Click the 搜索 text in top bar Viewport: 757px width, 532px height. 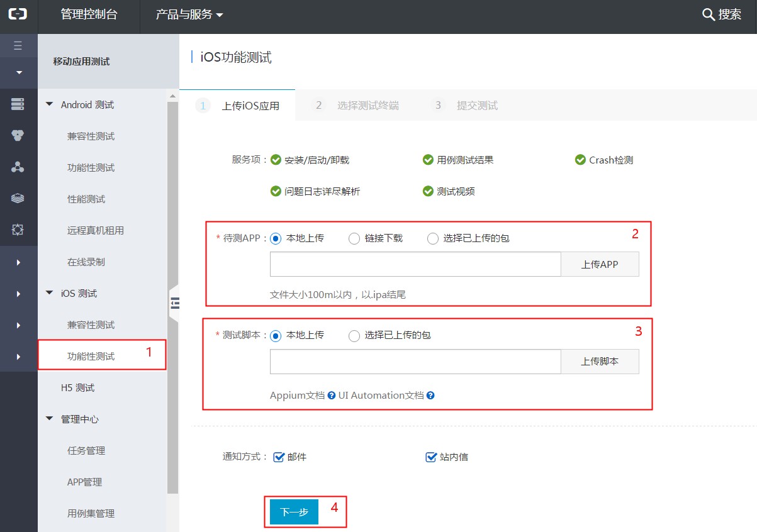pos(730,14)
